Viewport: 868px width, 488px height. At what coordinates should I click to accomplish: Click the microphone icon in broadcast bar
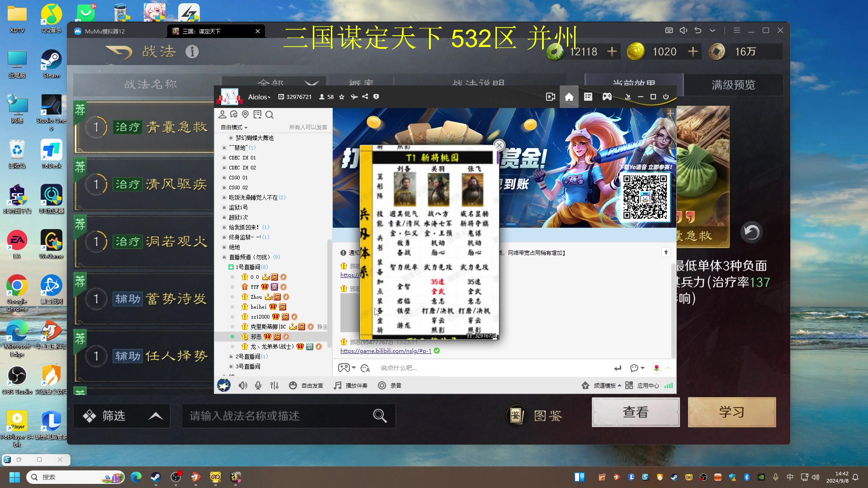click(x=258, y=385)
